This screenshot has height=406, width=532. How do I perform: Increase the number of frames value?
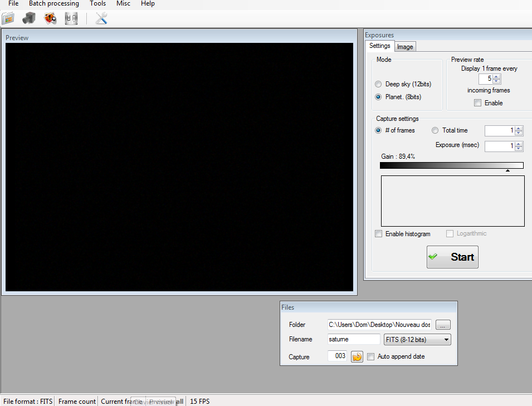(519, 129)
